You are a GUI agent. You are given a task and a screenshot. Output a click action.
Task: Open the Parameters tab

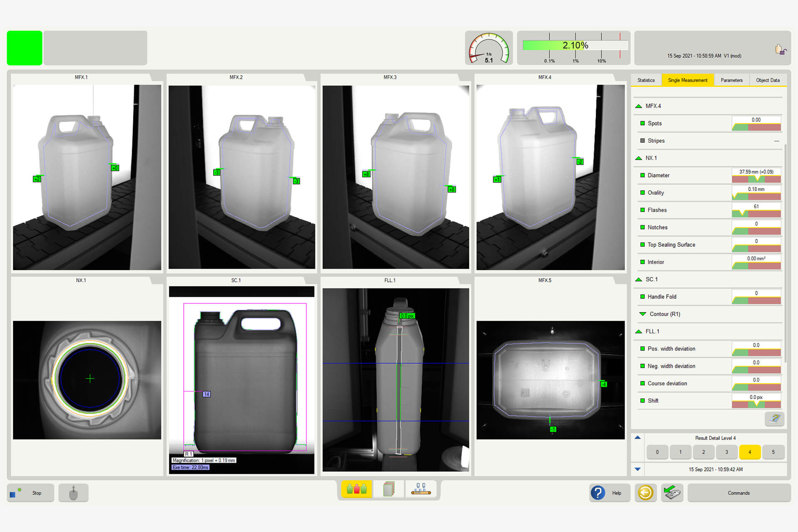[731, 80]
